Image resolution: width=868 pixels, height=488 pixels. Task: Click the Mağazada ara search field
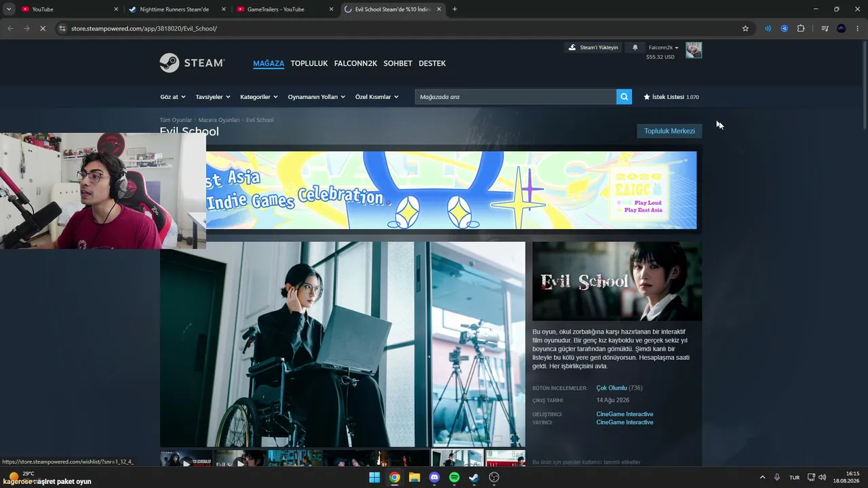point(515,97)
